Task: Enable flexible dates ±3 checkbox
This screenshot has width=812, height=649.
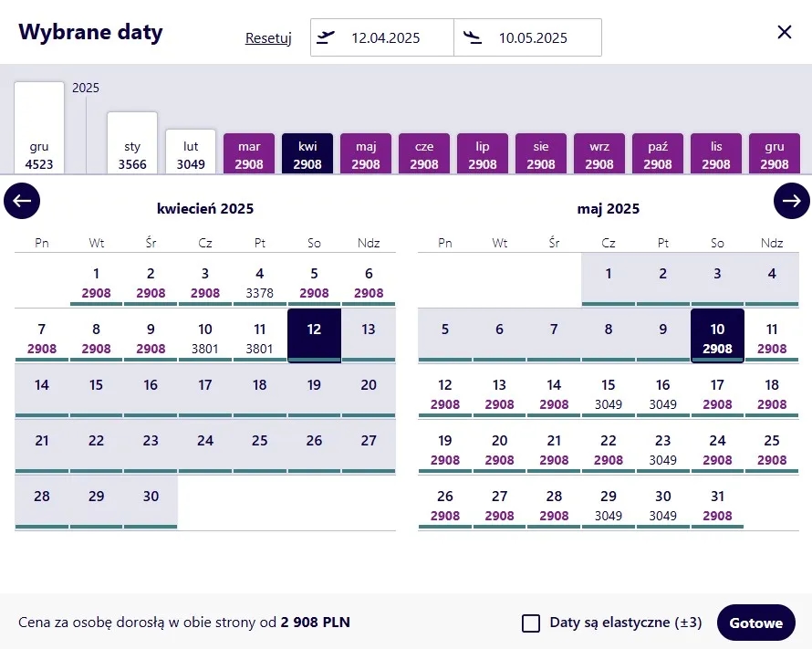Action: pyautogui.click(x=531, y=623)
